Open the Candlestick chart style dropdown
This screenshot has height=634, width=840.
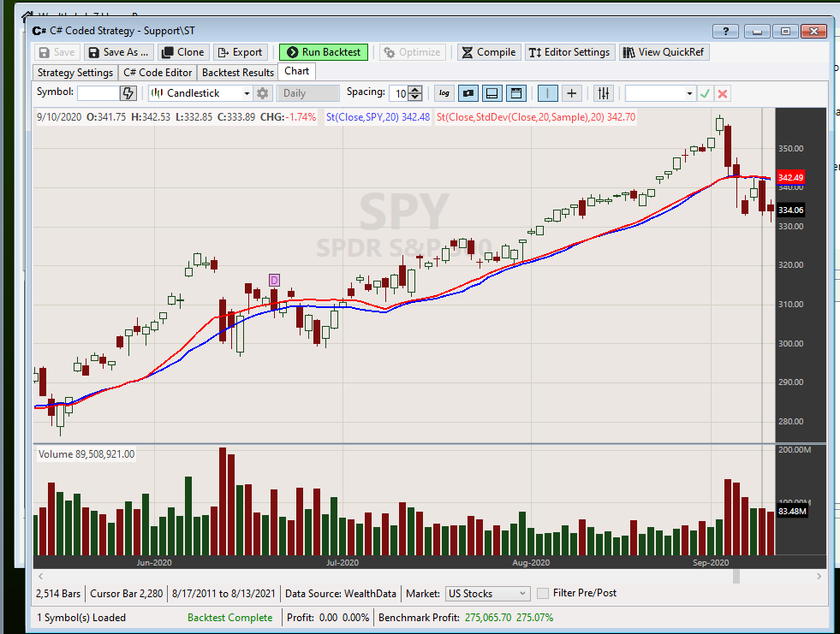click(201, 93)
